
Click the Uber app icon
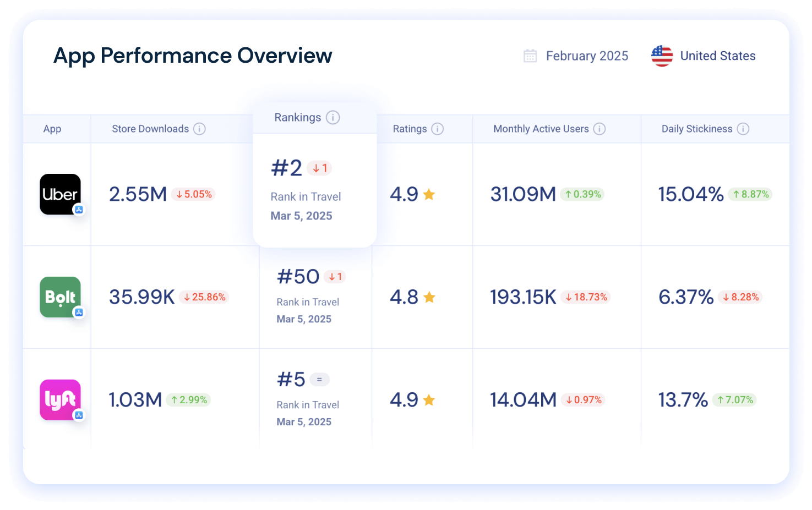60,194
